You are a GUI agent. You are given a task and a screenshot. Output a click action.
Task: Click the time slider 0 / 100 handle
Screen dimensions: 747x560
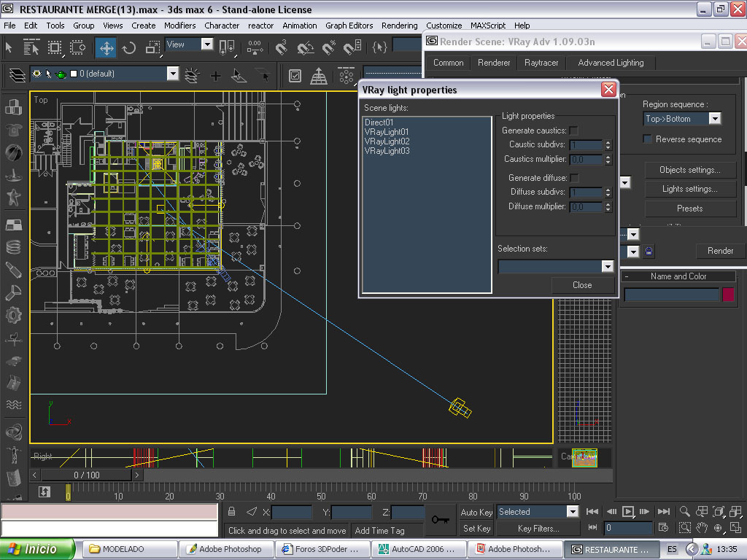(x=86, y=475)
